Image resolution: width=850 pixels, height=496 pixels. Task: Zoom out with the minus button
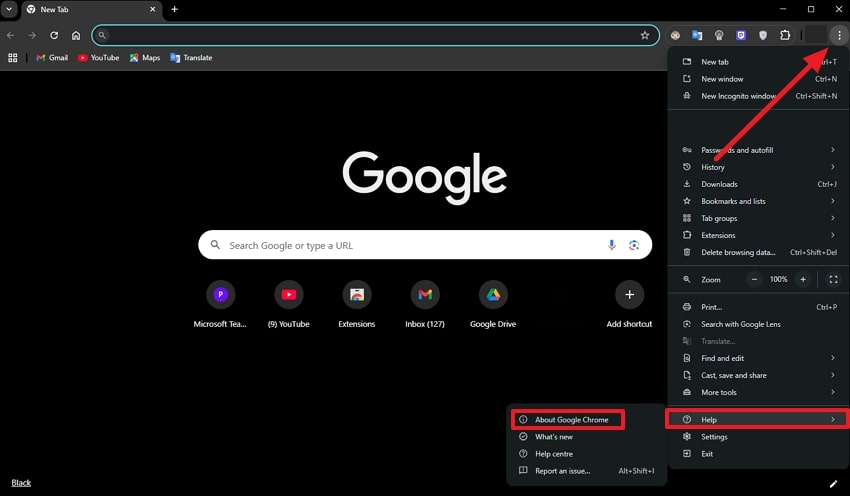point(754,279)
